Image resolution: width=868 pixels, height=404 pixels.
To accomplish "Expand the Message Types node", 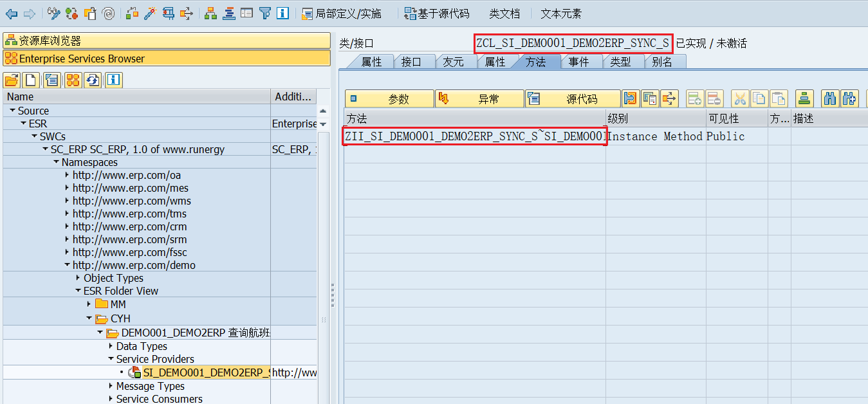I will [x=111, y=386].
